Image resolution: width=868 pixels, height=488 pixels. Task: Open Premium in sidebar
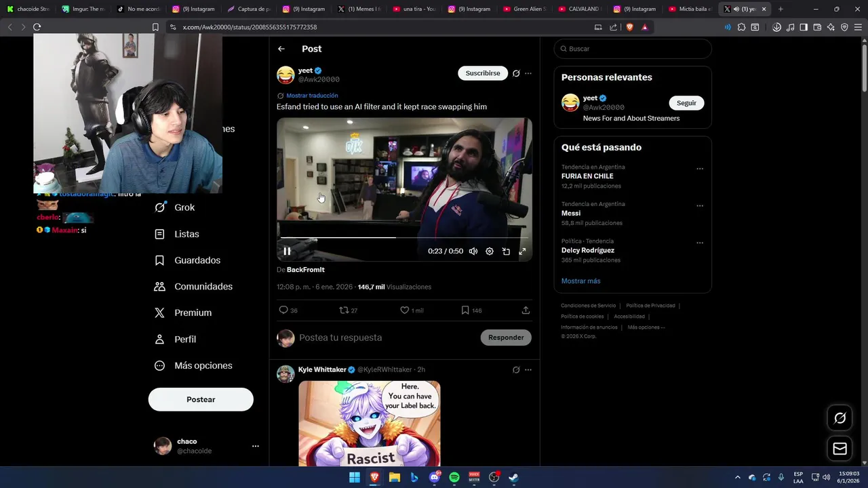(183, 312)
